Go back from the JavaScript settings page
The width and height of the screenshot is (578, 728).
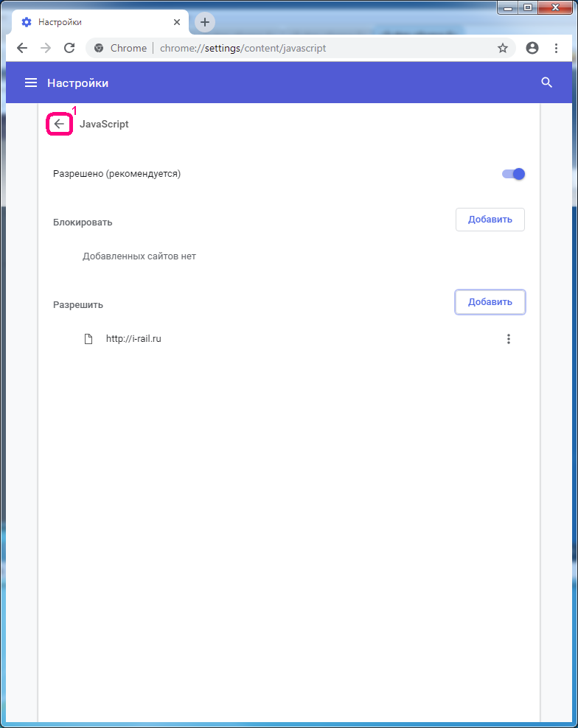pos(59,125)
